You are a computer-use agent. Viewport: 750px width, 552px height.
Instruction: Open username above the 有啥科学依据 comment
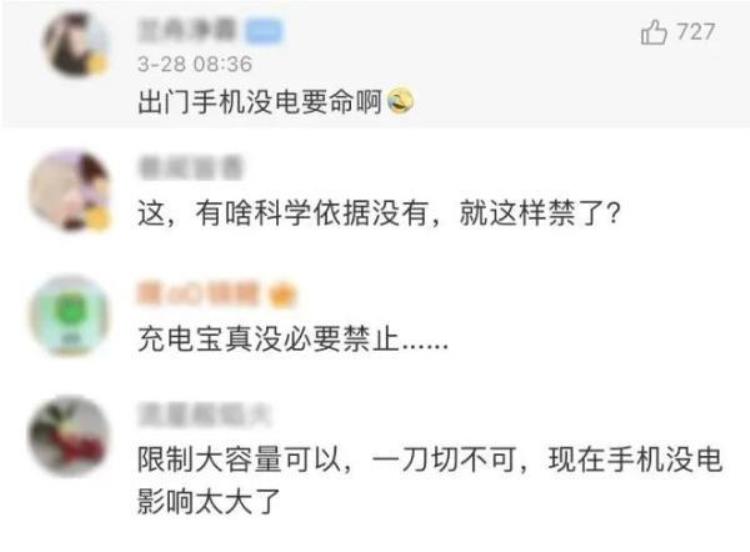[190, 167]
